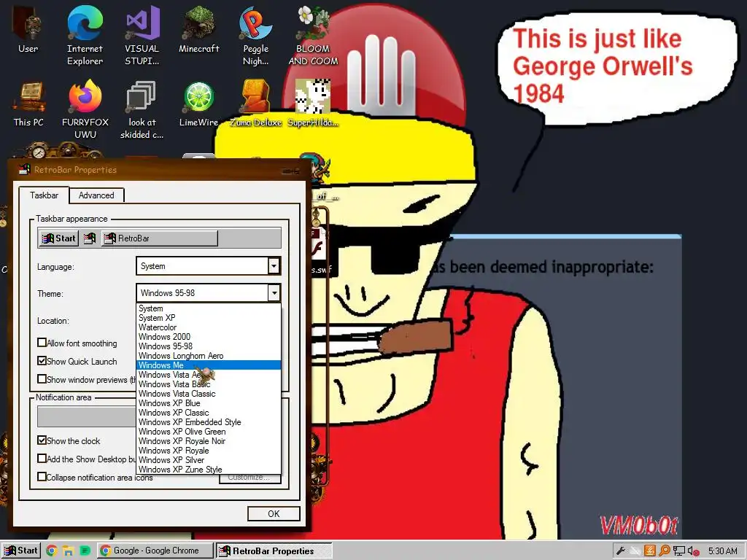Select Windows Vista Classic theme

click(x=209, y=394)
